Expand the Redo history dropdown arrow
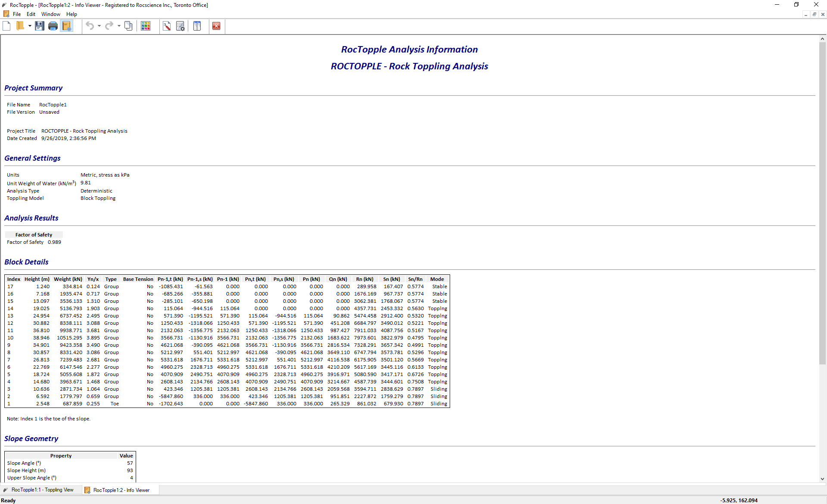The height and width of the screenshot is (504, 827). pyautogui.click(x=119, y=26)
